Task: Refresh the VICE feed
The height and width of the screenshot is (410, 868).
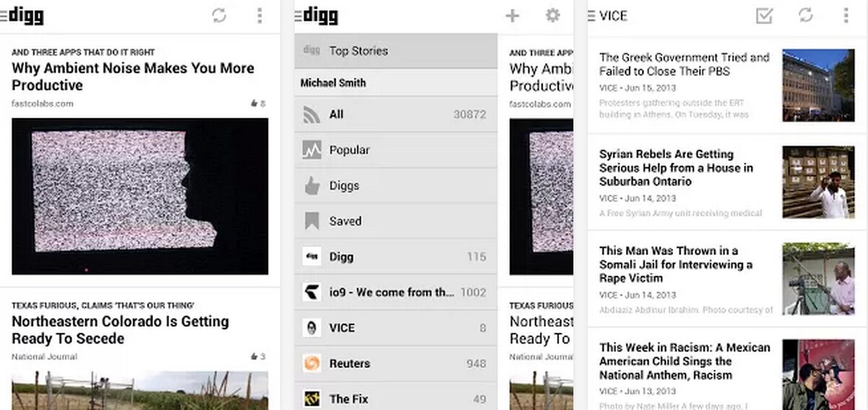Action: point(805,15)
